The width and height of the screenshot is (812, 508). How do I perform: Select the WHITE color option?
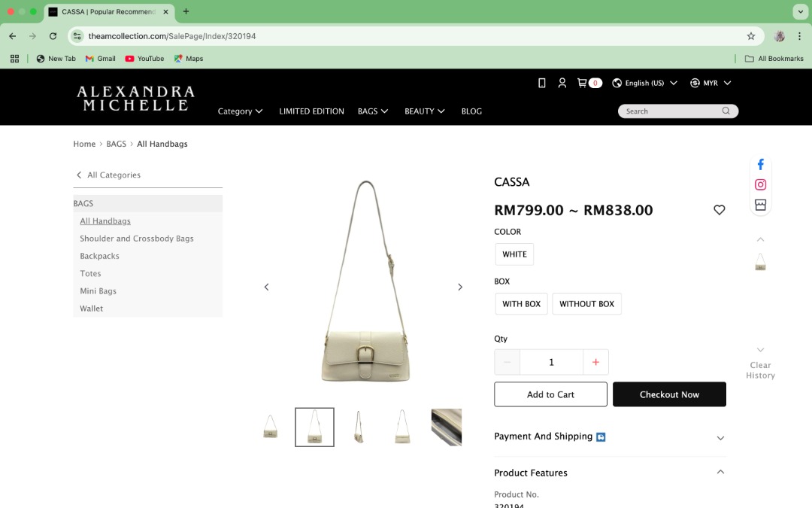click(x=514, y=254)
